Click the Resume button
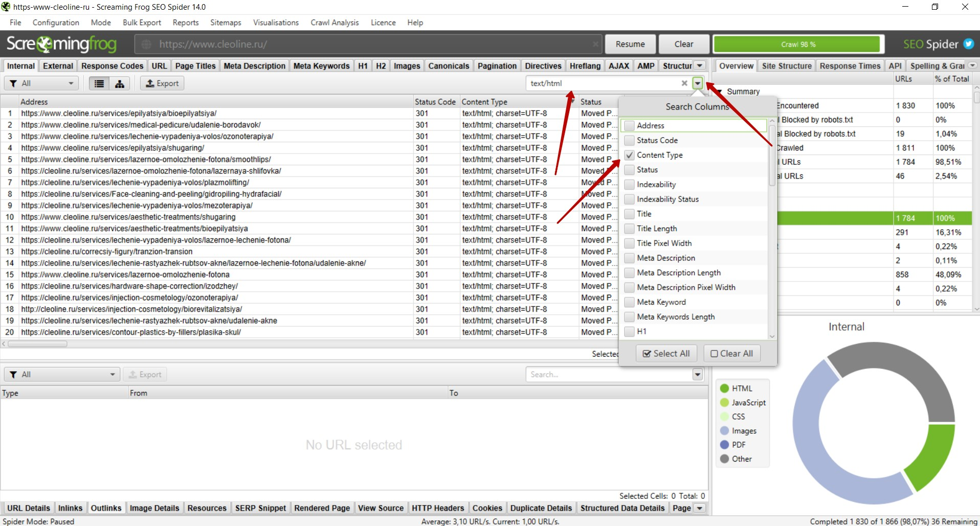980x526 pixels. (630, 44)
